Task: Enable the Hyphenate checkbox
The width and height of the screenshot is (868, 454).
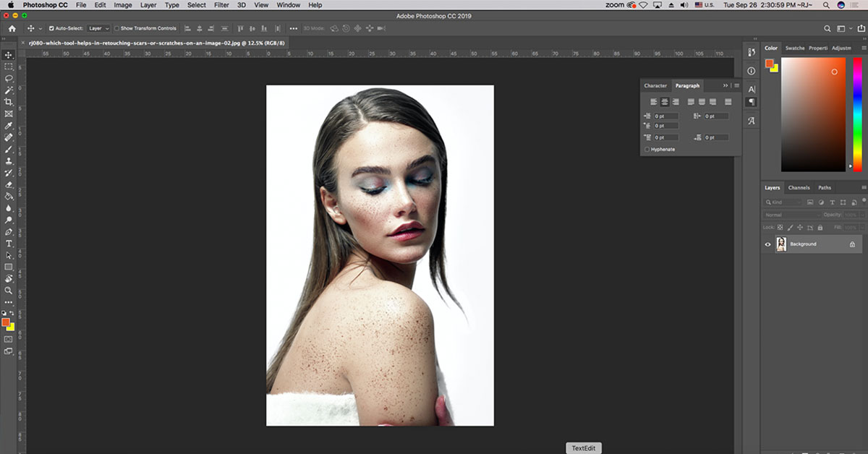Action: coord(647,149)
